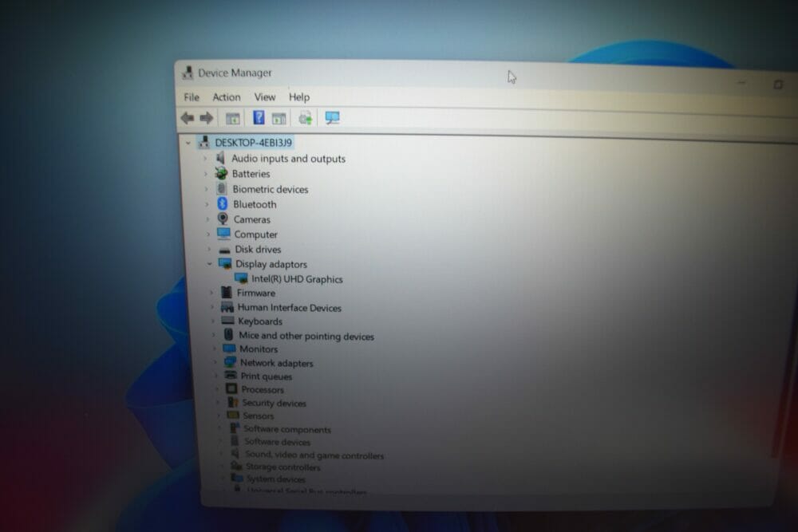
Task: Click the Batteries category icon
Action: coord(221,173)
